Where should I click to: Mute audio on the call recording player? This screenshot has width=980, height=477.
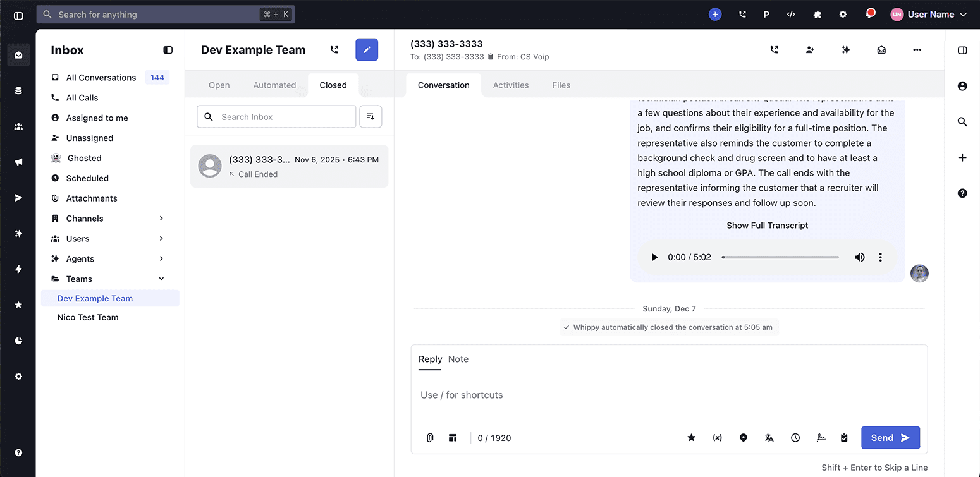click(859, 257)
